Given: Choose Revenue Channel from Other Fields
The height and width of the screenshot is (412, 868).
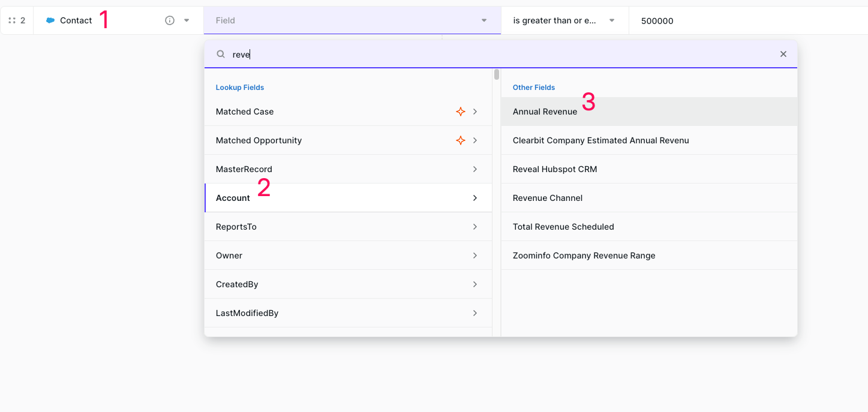Looking at the screenshot, I should coord(547,198).
